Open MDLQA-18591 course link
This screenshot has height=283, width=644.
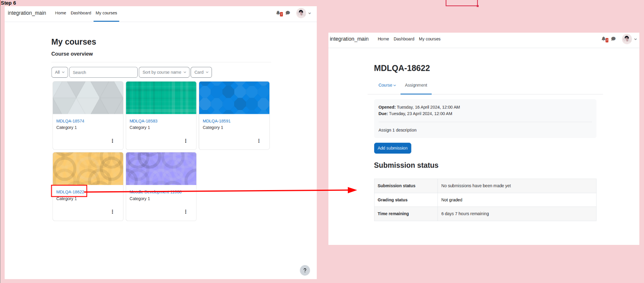click(217, 121)
